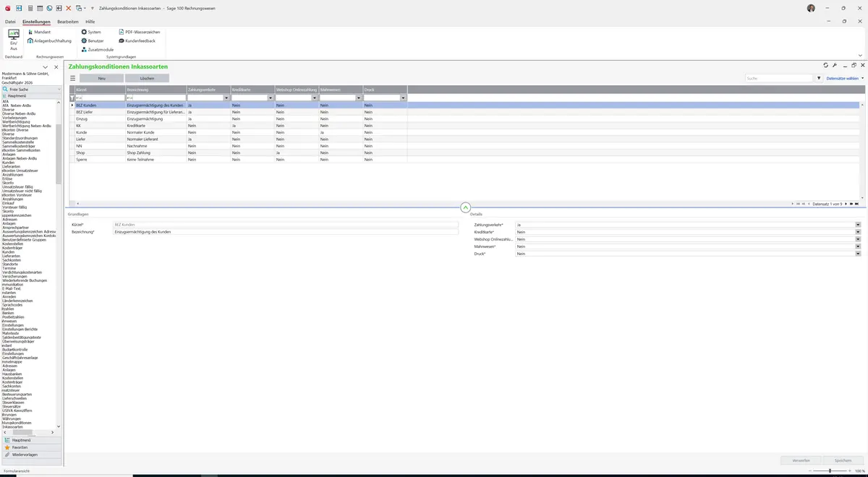868x477 pixels.
Task: Click the wrench icon in the form header
Action: 835,66
